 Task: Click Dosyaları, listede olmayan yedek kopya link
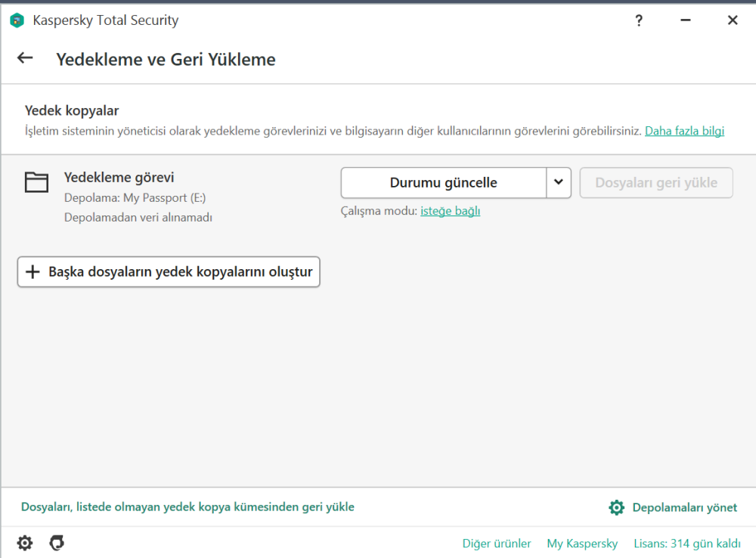(187, 507)
